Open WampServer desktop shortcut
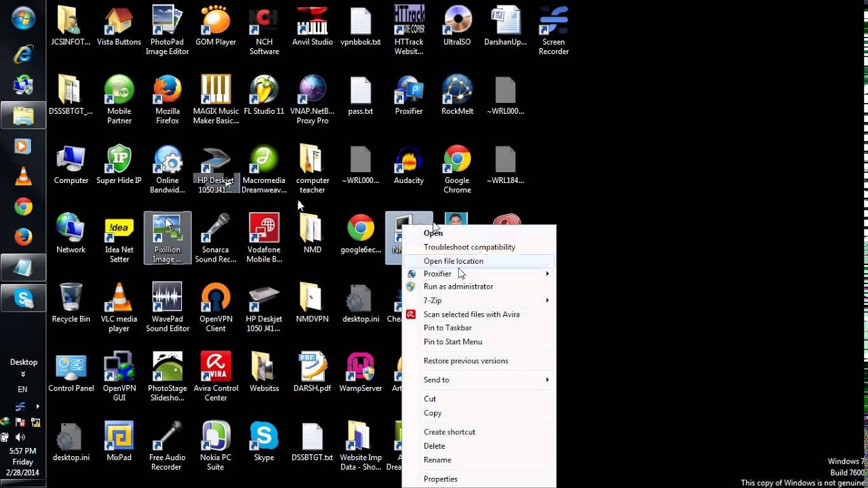Image resolution: width=868 pixels, height=488 pixels. [x=361, y=372]
